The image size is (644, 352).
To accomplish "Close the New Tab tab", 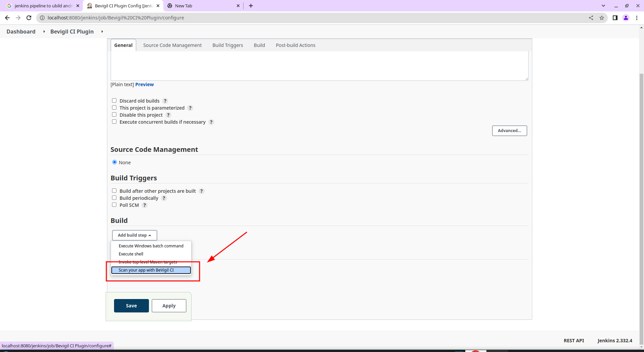I will pos(238,6).
